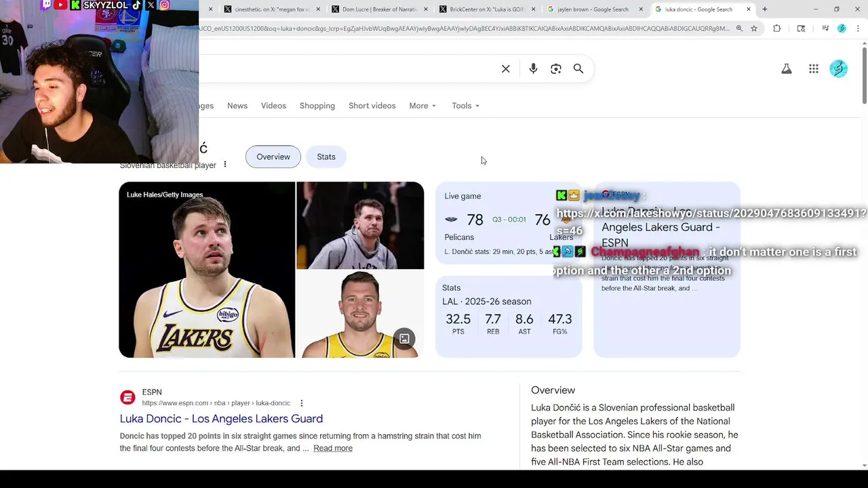Open the Google account avatar on the page
Image resolution: width=868 pixels, height=488 pixels.
[x=839, y=68]
